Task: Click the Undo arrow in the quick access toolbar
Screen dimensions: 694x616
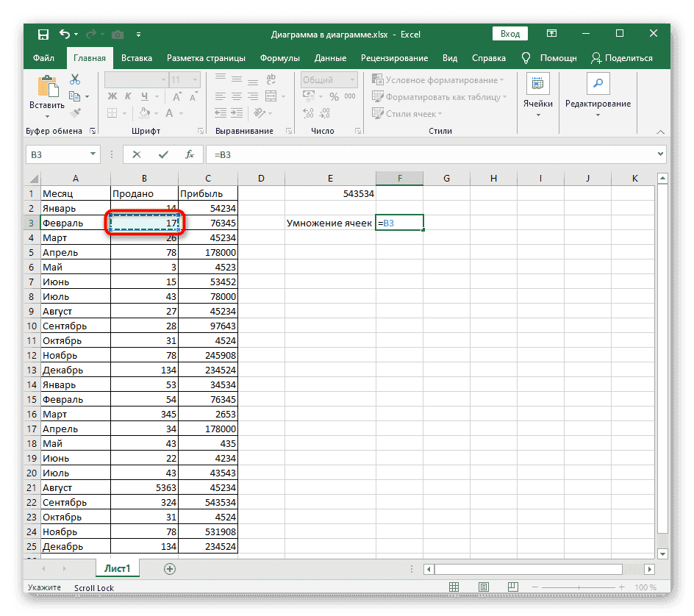Action: 65,35
